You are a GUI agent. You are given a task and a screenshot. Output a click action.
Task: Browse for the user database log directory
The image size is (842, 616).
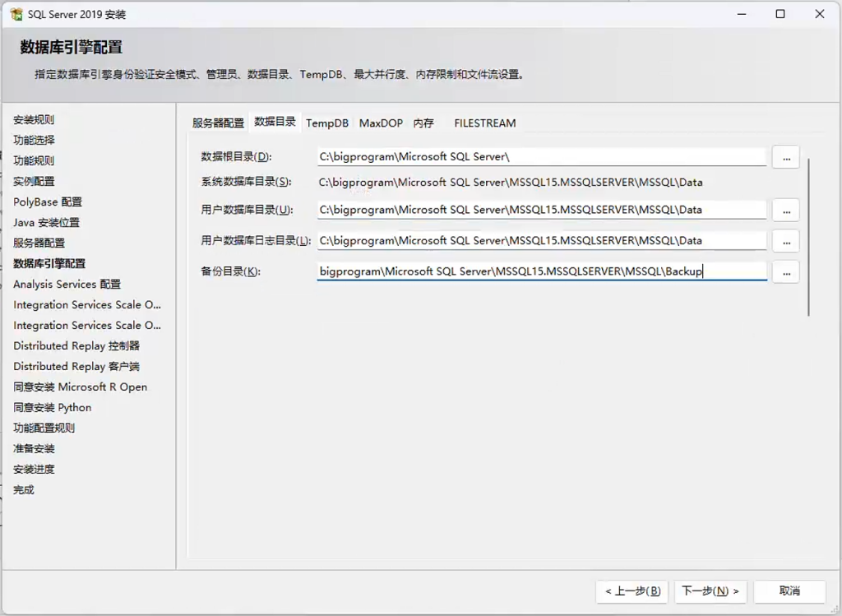pos(785,241)
